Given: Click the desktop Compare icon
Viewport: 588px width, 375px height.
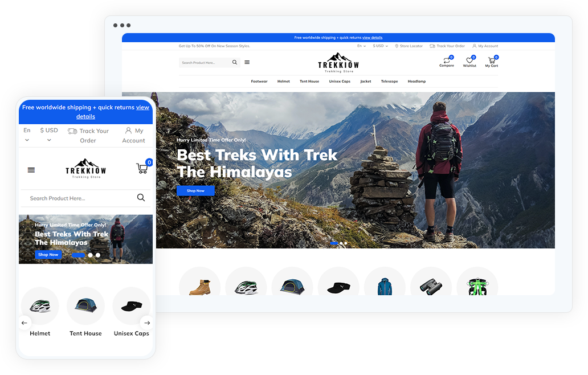Looking at the screenshot, I should click(x=447, y=60).
